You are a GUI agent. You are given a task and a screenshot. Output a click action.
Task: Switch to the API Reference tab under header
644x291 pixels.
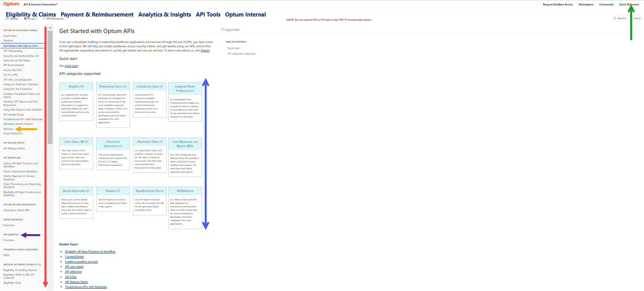(x=53, y=18)
